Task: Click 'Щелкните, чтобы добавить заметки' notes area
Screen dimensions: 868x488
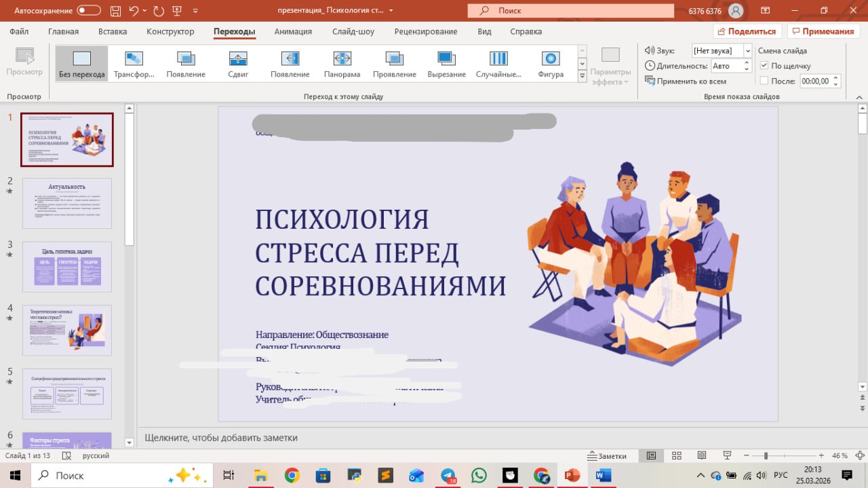Action: coord(221,438)
